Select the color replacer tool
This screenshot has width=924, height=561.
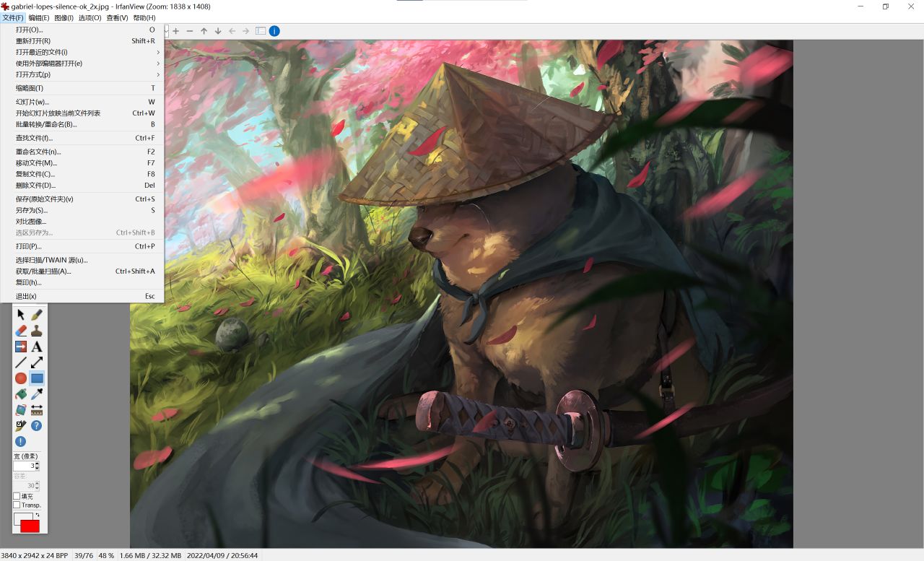21,347
